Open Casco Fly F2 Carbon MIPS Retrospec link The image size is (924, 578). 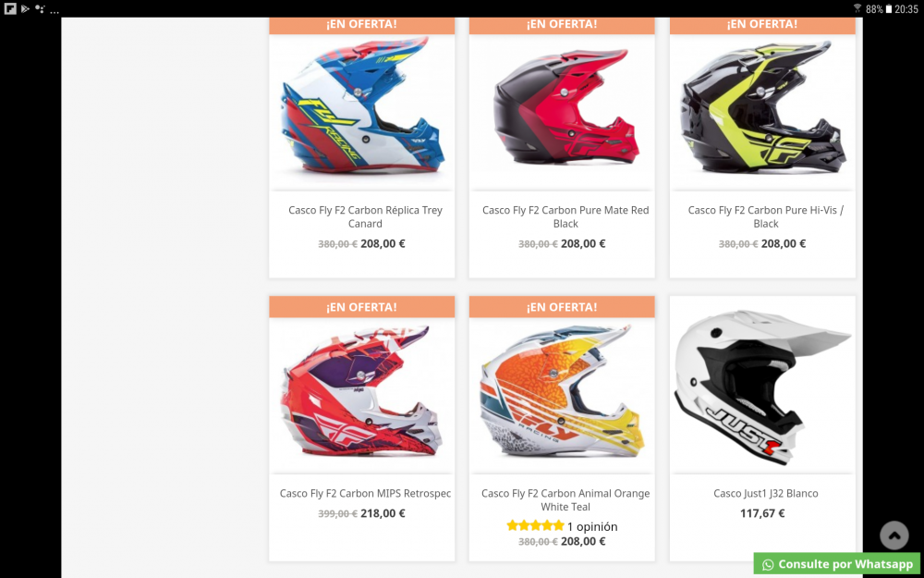pyautogui.click(x=365, y=493)
